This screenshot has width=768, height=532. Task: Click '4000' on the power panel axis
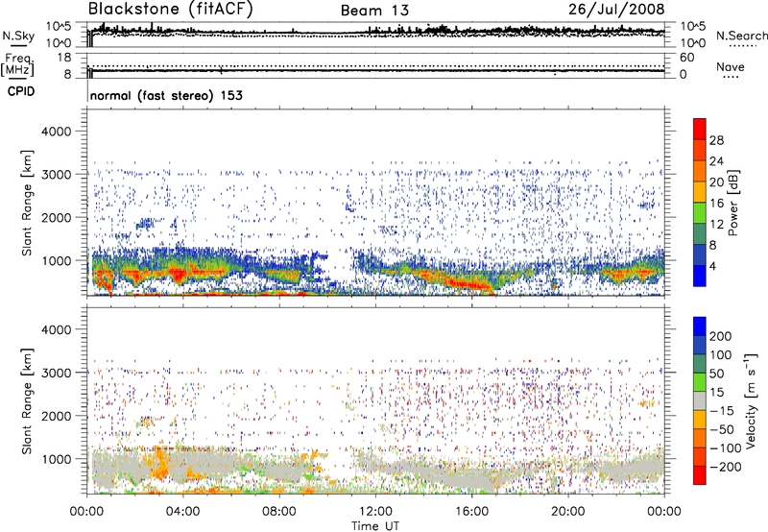coord(56,132)
